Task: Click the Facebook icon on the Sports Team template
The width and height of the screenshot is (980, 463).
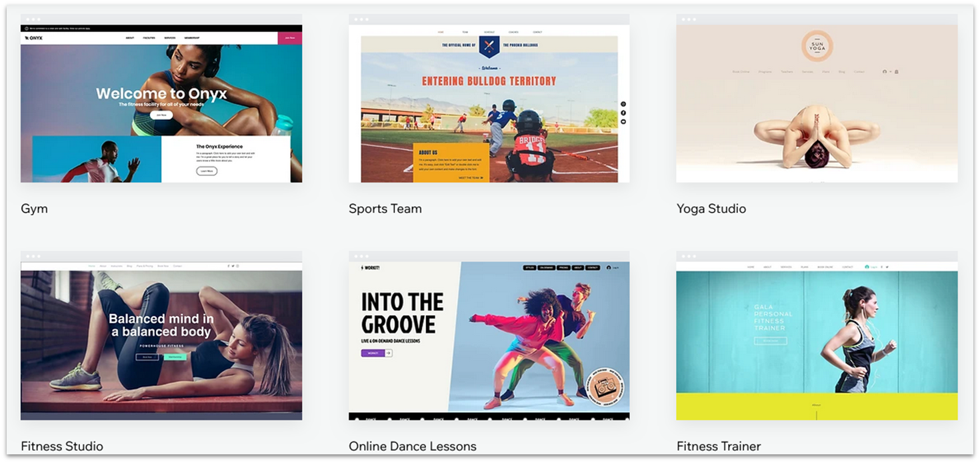Action: click(x=625, y=113)
